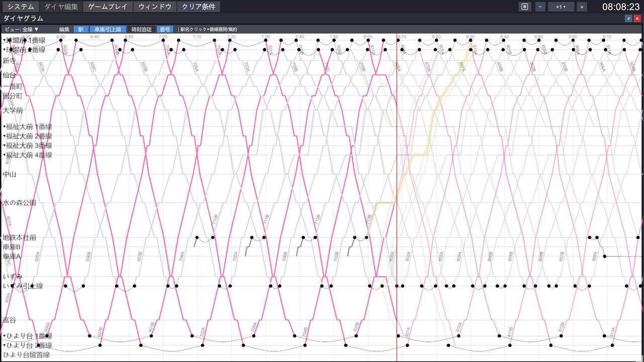Open the ゲームプレイ menu
This screenshot has width=644, height=362.
point(108,7)
